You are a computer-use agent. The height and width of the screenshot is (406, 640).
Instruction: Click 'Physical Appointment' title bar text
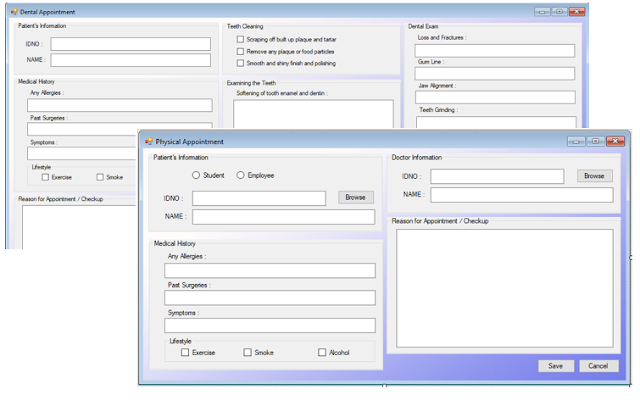point(189,142)
